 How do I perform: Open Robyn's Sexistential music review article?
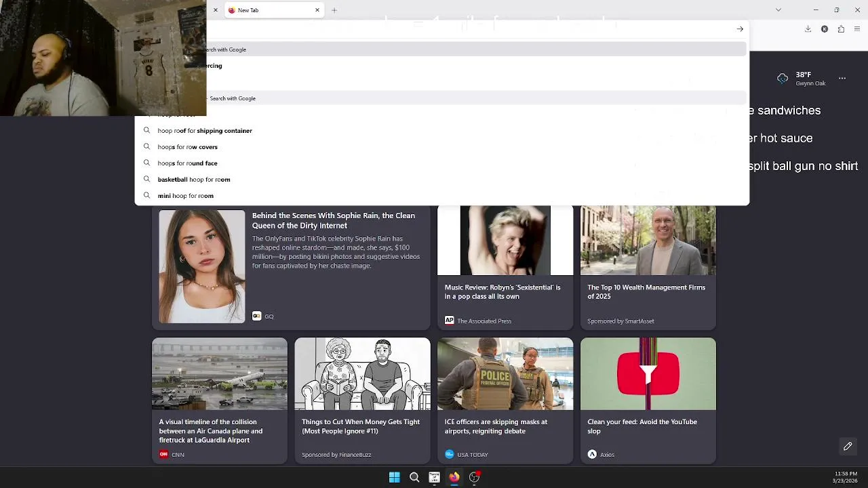coord(502,291)
